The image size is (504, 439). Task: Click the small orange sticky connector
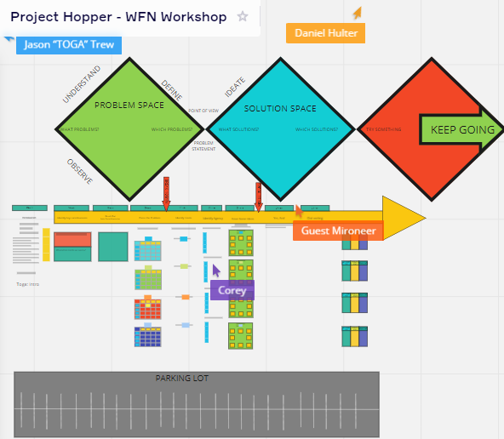click(186, 297)
